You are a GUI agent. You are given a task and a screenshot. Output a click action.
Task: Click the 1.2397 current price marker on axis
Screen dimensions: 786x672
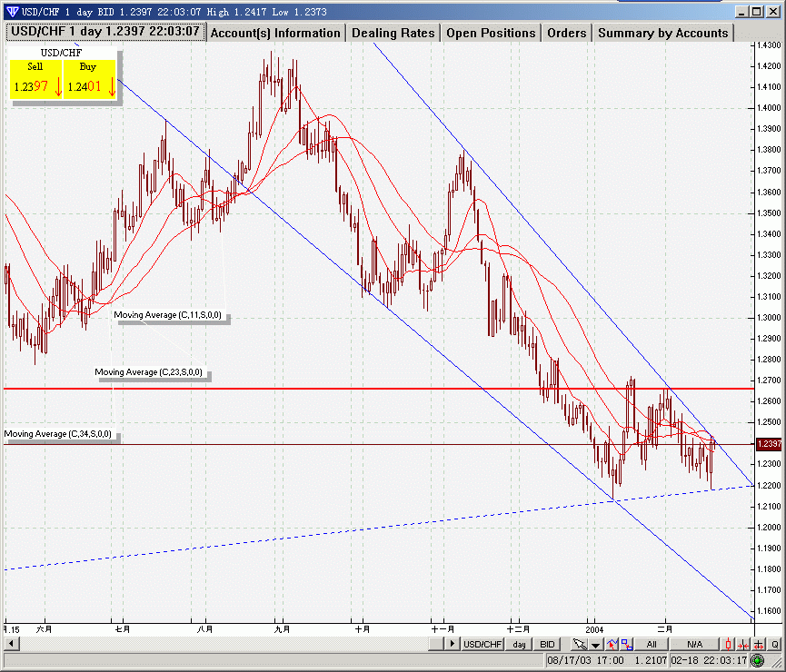769,444
